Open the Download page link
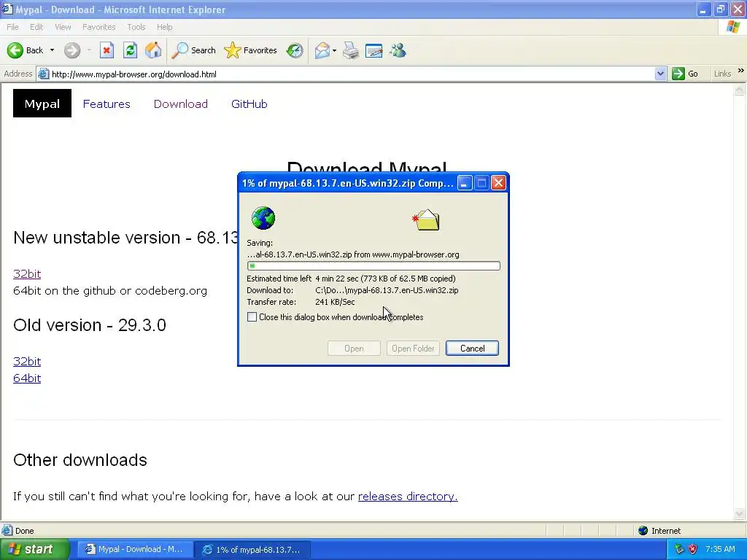This screenshot has width=747, height=560. pyautogui.click(x=181, y=104)
